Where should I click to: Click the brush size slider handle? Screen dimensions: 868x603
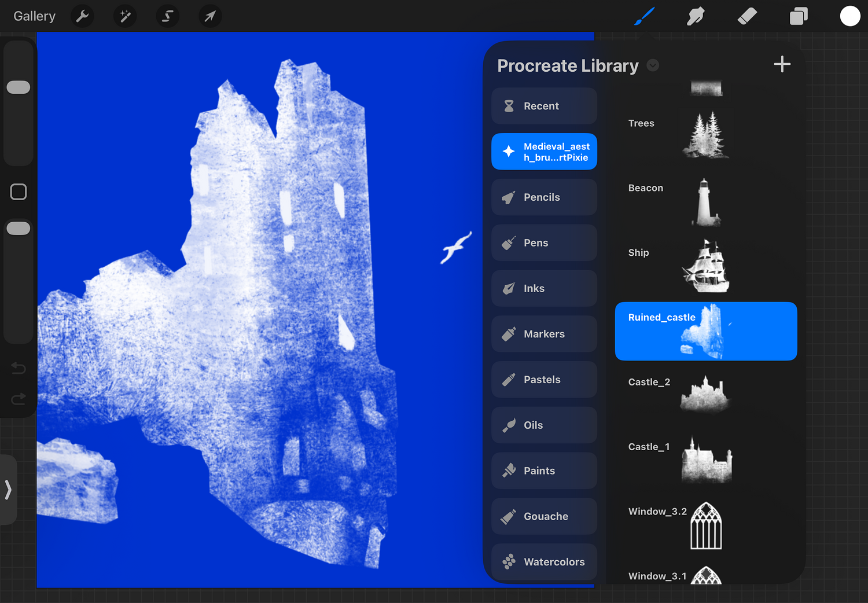pos(19,87)
